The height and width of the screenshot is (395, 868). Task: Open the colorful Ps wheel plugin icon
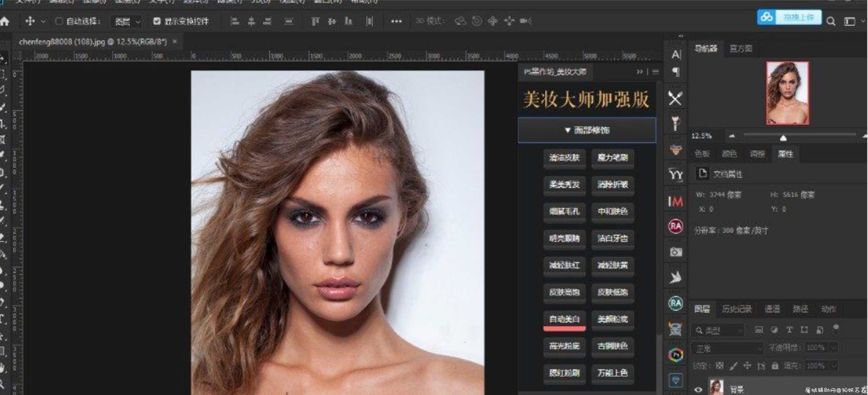click(x=675, y=355)
